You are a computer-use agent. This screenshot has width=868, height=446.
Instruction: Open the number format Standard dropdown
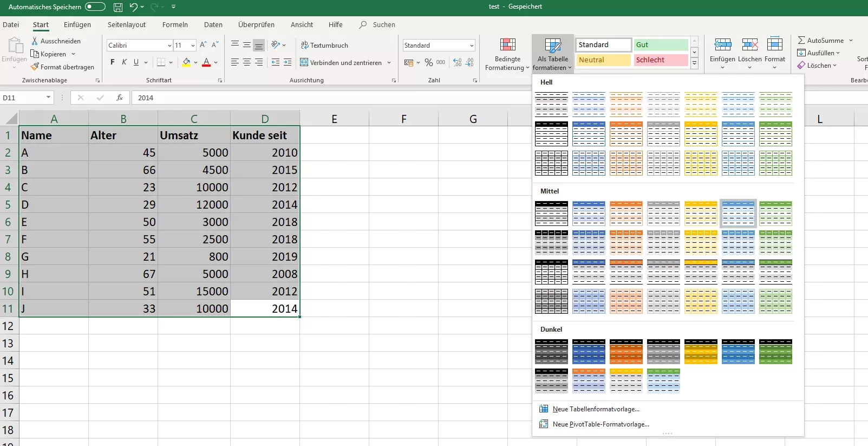point(472,46)
